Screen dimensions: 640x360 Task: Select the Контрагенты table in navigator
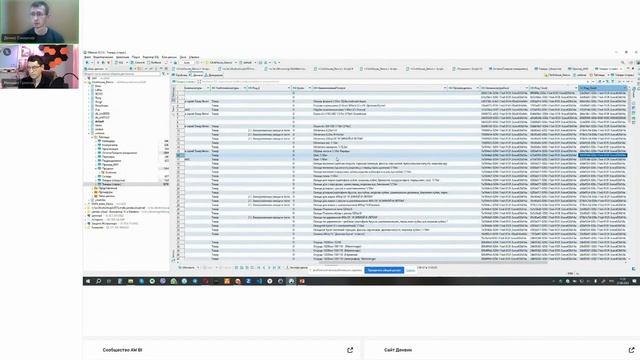pos(110,145)
